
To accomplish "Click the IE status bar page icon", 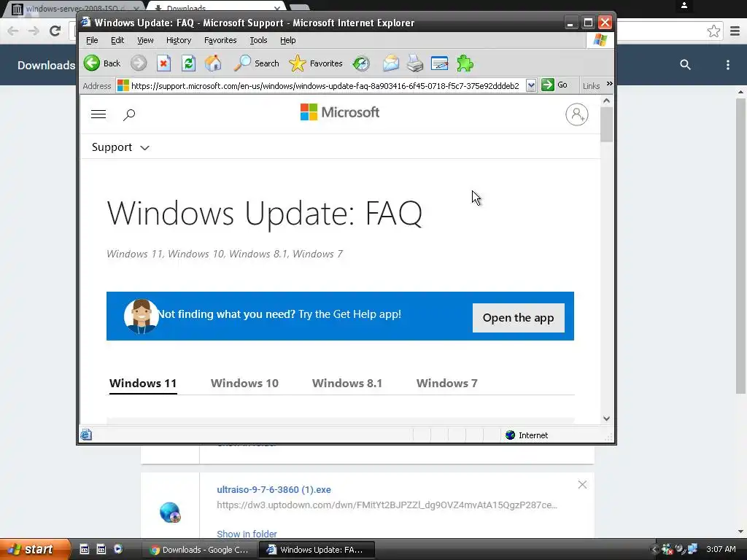I will 86,435.
